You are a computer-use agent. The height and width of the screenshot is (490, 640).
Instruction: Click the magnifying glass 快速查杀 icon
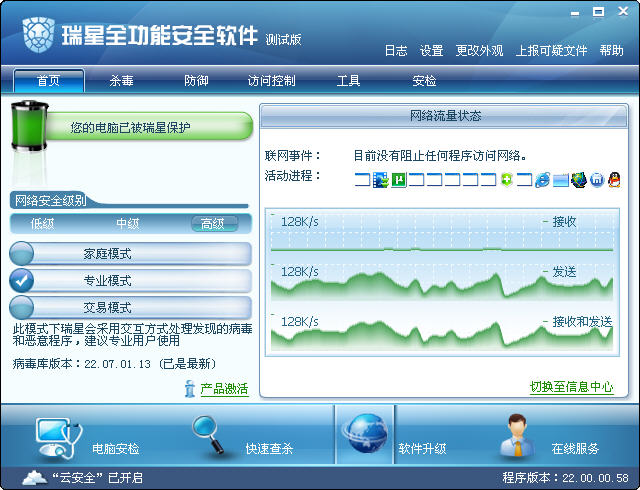(208, 435)
